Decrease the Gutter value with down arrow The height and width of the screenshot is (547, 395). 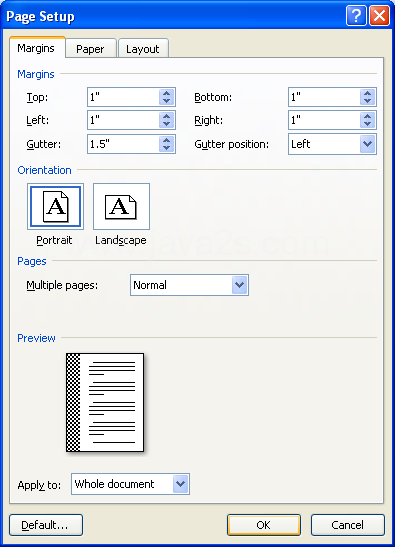point(166,148)
